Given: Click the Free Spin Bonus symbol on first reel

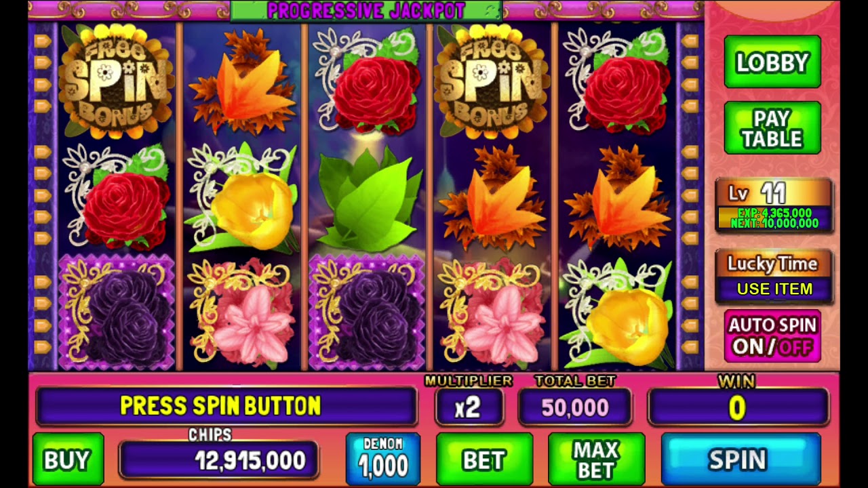Looking at the screenshot, I should tap(117, 81).
